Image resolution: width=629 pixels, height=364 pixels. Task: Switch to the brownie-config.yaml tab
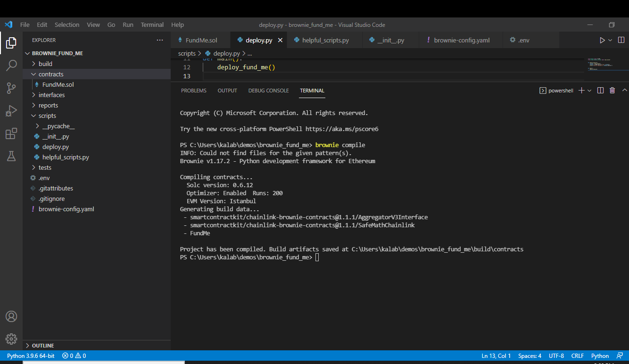pyautogui.click(x=461, y=40)
